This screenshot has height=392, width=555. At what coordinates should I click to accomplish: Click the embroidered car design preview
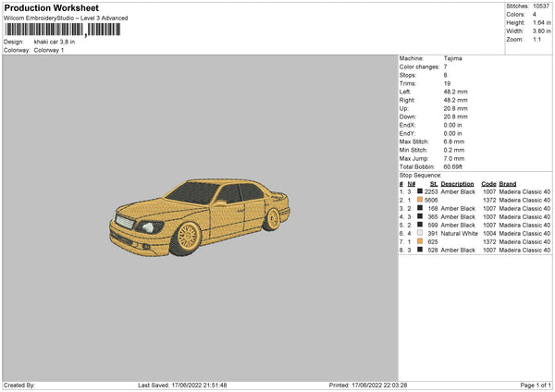tap(199, 217)
